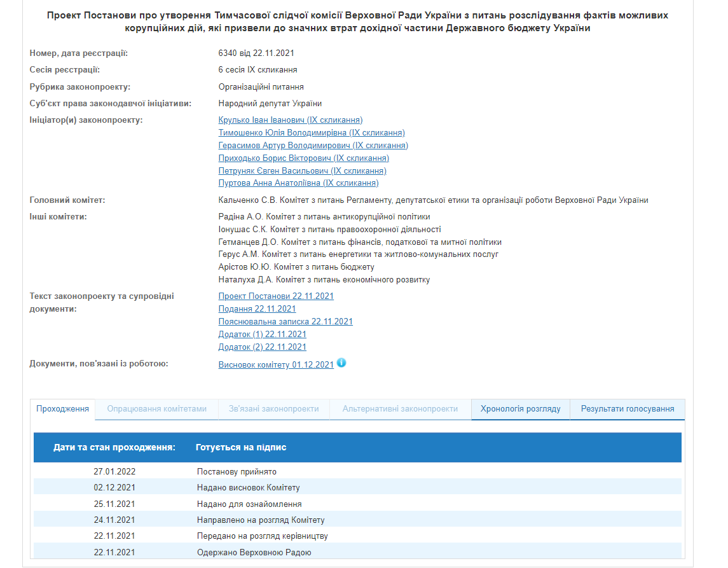Click label Інші комітети

click(x=58, y=216)
